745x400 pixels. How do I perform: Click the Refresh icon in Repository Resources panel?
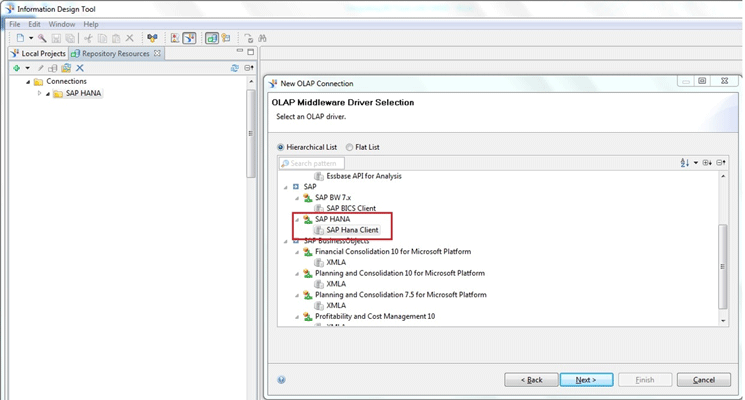(235, 68)
